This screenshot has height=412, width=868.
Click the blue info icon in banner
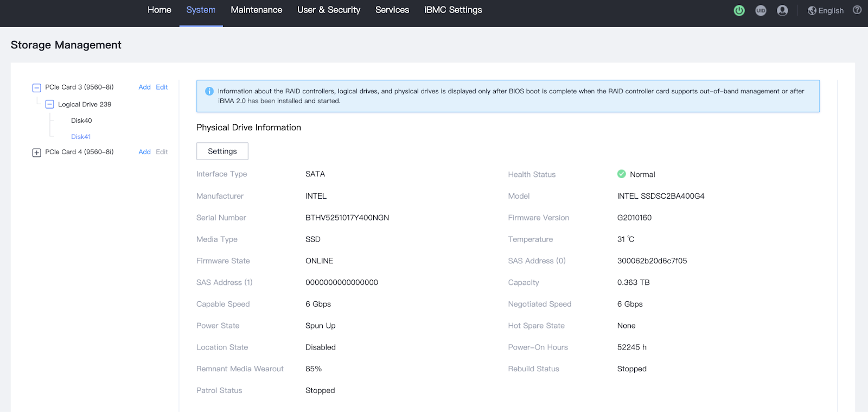(209, 91)
